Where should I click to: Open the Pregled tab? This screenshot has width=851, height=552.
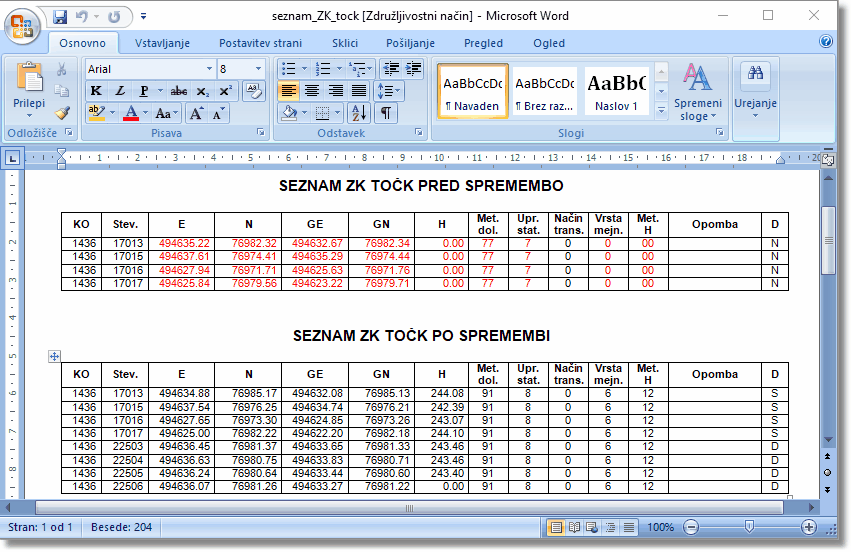483,43
